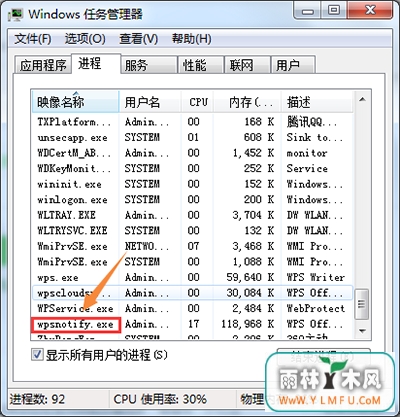The height and width of the screenshot is (417, 400).
Task: Toggle 显示所有用户的进程 checkbox
Action: [37, 355]
